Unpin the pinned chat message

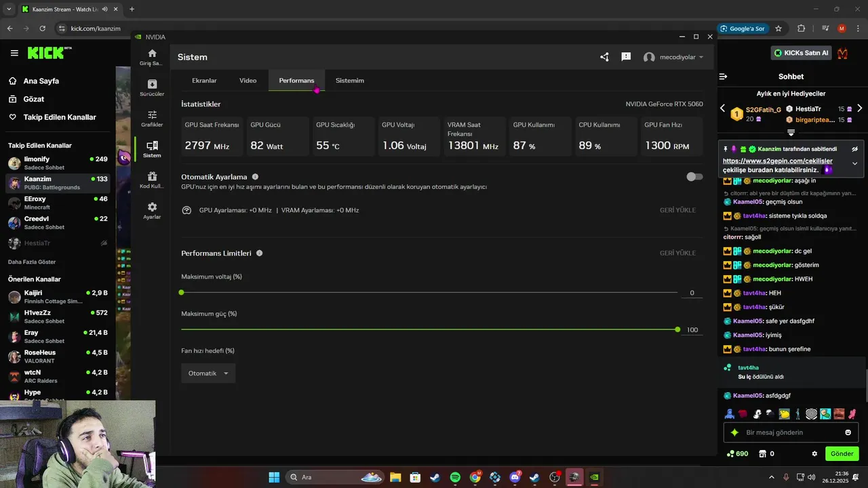(x=854, y=149)
